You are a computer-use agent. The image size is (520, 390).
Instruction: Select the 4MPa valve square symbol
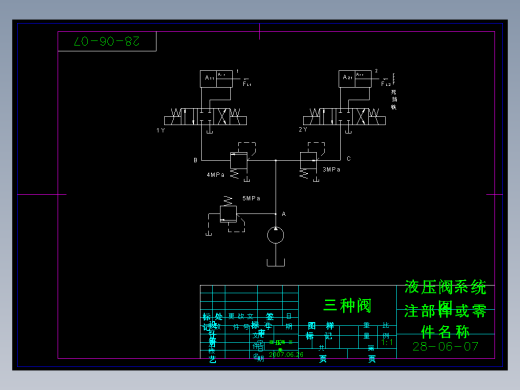pyautogui.click(x=239, y=160)
